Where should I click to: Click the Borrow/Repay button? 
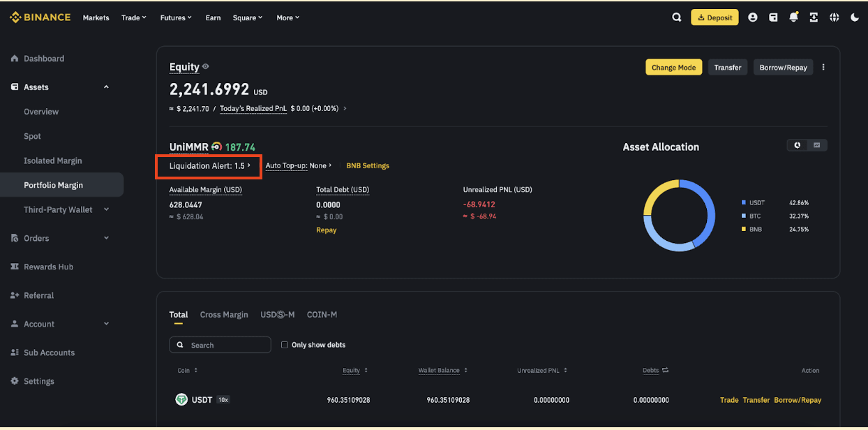tap(783, 66)
